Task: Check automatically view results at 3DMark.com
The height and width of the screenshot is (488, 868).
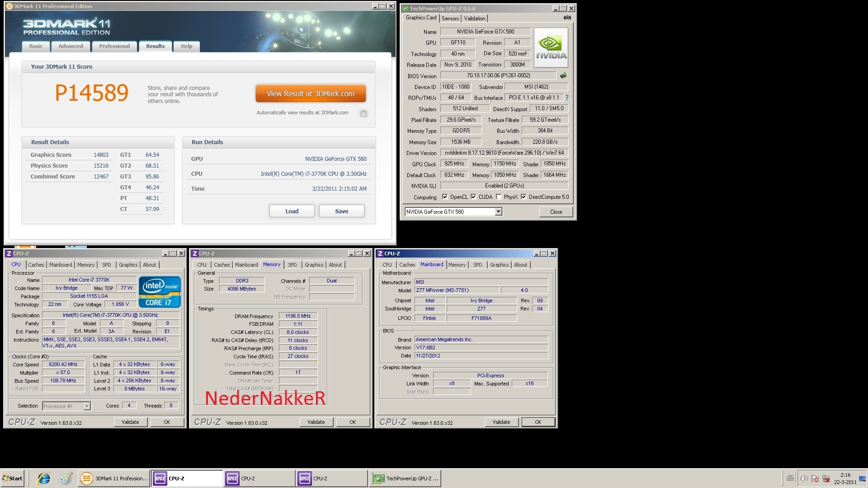Action: pos(363,113)
